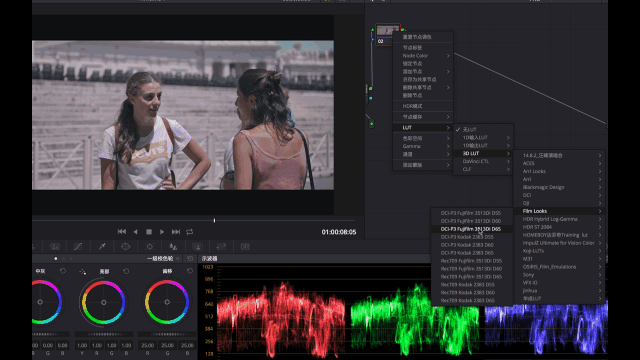The width and height of the screenshot is (640, 360).
Task: Click the offset R value field 25.00
Action: point(147,345)
